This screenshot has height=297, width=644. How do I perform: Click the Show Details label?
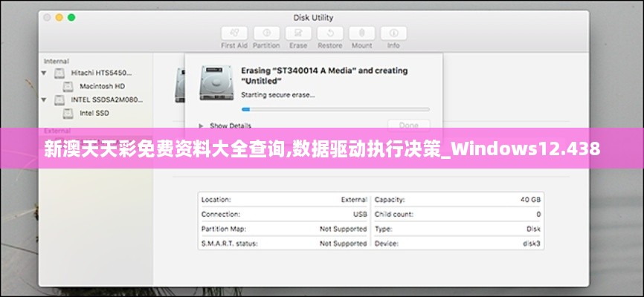pyautogui.click(x=231, y=125)
